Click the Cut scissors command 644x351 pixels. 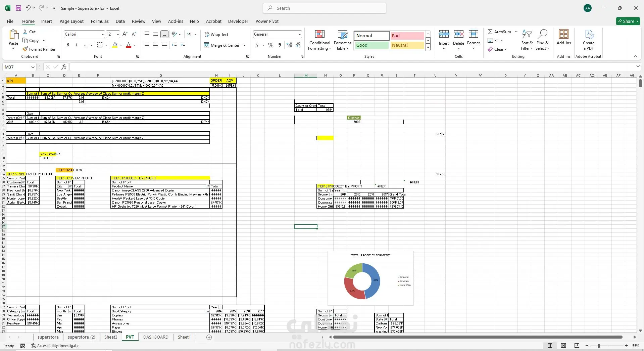pos(30,32)
